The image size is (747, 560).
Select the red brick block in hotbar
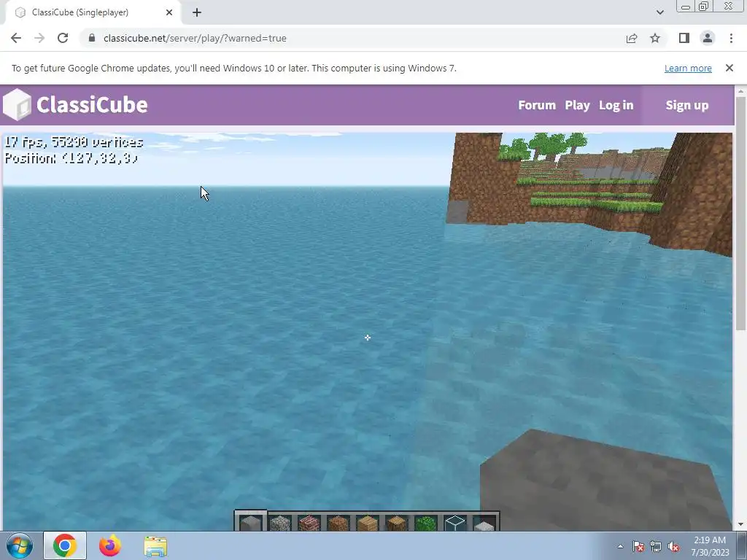(309, 523)
